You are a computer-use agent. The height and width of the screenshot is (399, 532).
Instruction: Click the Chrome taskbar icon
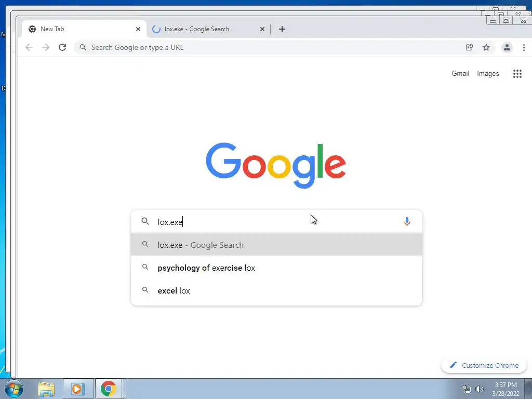(108, 389)
